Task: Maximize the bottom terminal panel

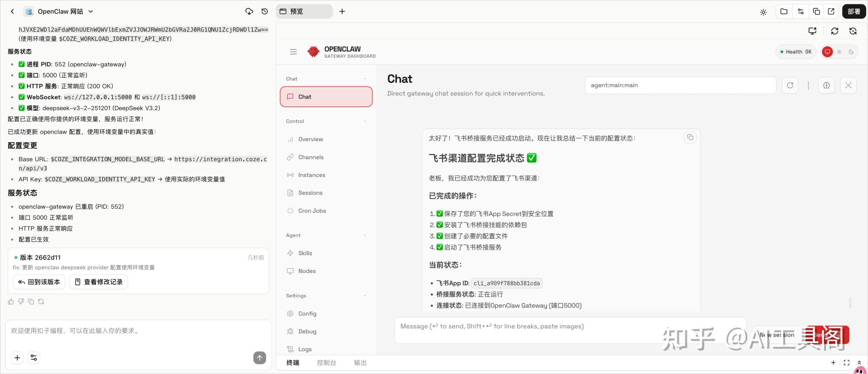Action: tap(846, 363)
